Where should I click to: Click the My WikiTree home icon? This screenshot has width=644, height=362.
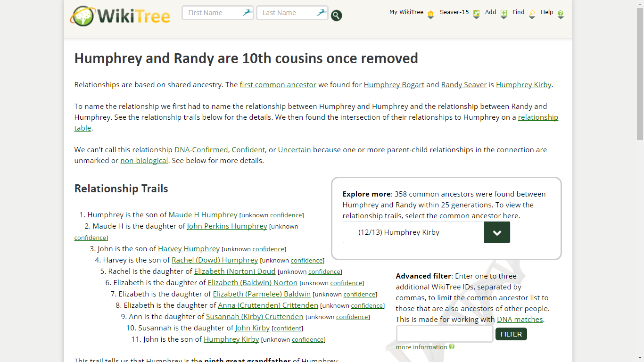click(x=430, y=14)
